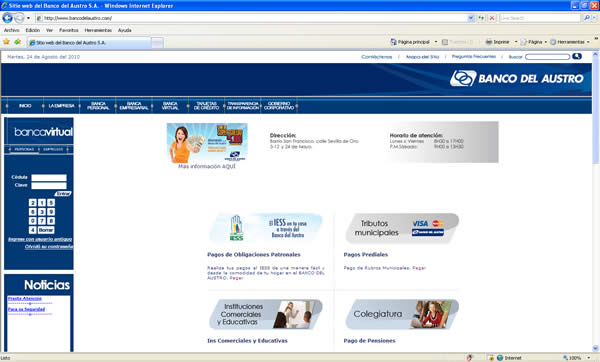Open the Herramientas command bar dropdown arrow
This screenshot has width=600, height=362.
(588, 42)
